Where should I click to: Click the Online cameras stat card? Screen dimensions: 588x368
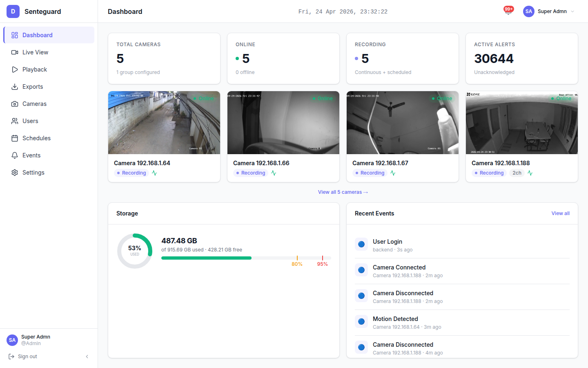tap(283, 58)
